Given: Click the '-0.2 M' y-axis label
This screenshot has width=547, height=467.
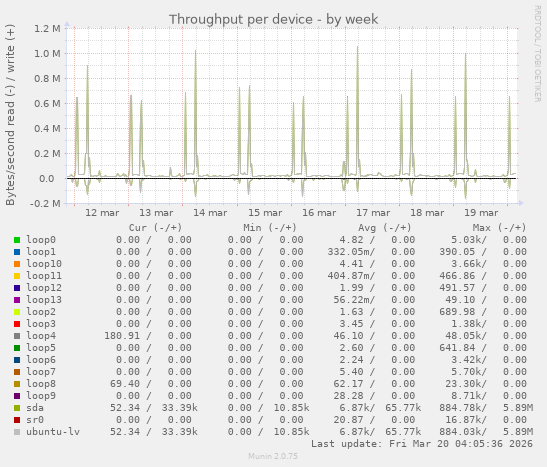Looking at the screenshot, I should click(45, 204).
